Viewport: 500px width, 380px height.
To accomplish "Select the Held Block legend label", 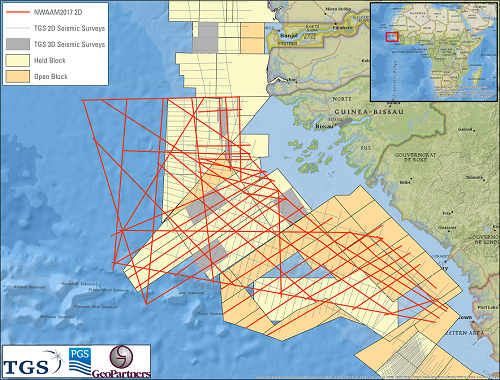I will click(50, 60).
